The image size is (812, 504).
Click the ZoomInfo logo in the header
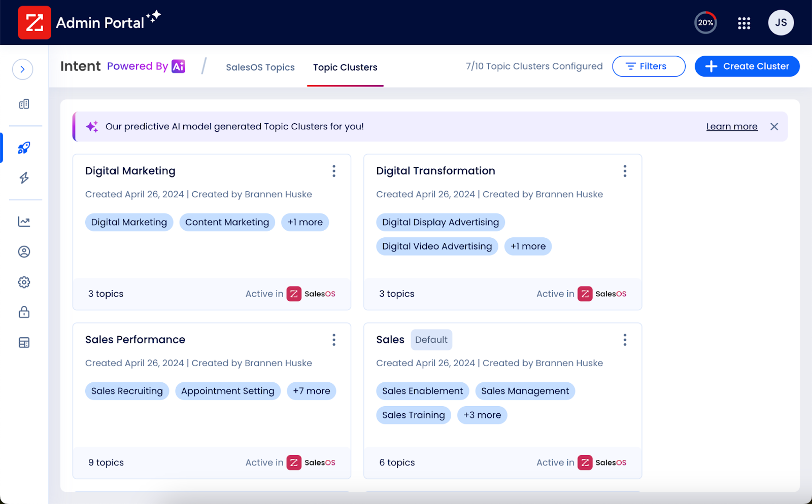[x=35, y=22]
